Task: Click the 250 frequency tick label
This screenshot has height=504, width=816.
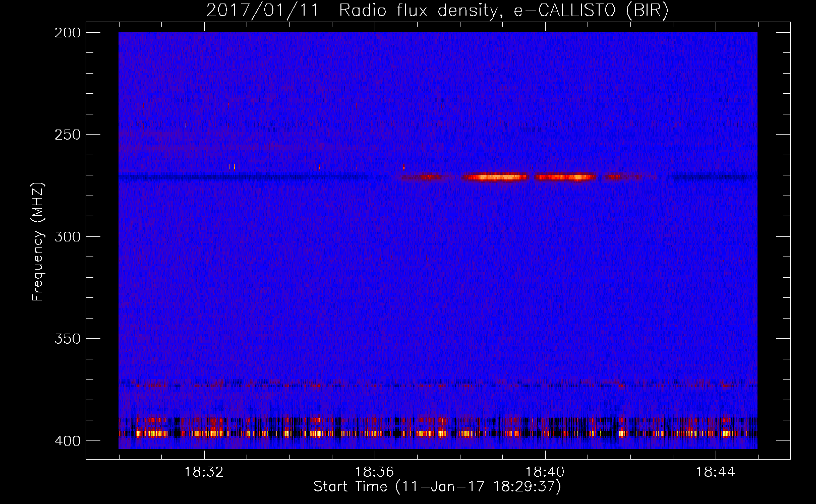Action: click(x=67, y=135)
